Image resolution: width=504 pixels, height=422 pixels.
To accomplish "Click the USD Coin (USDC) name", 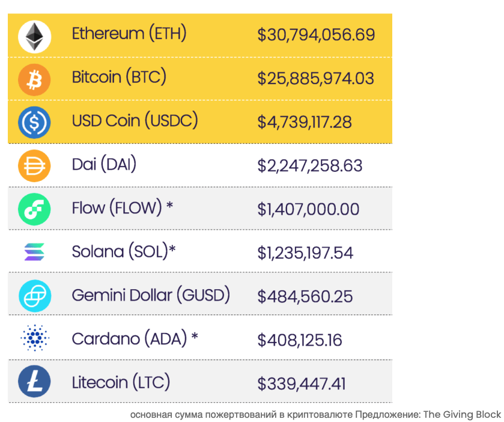I will point(135,120).
